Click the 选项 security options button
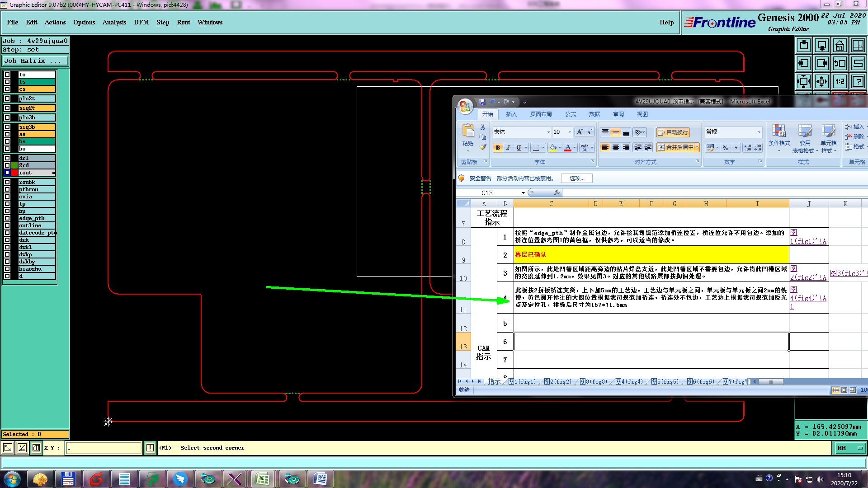 coord(577,178)
